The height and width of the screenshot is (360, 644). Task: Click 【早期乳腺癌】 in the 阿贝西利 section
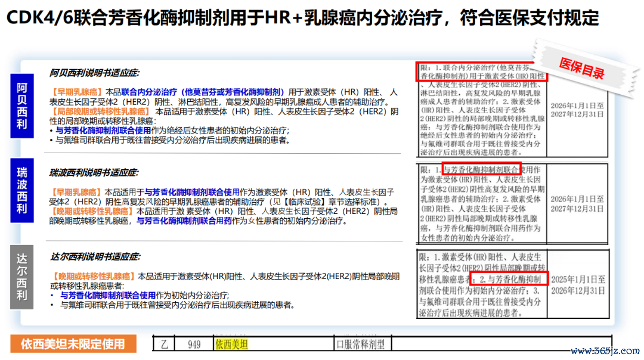coord(76,92)
